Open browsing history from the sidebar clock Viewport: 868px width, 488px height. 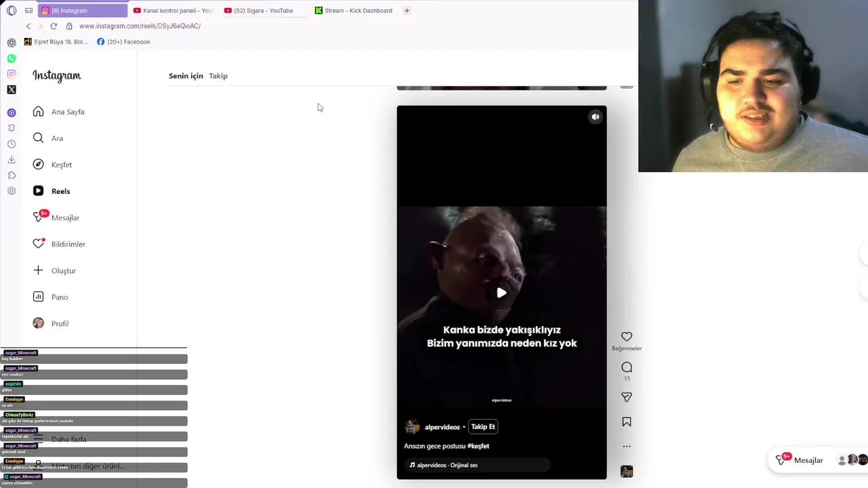(12, 144)
